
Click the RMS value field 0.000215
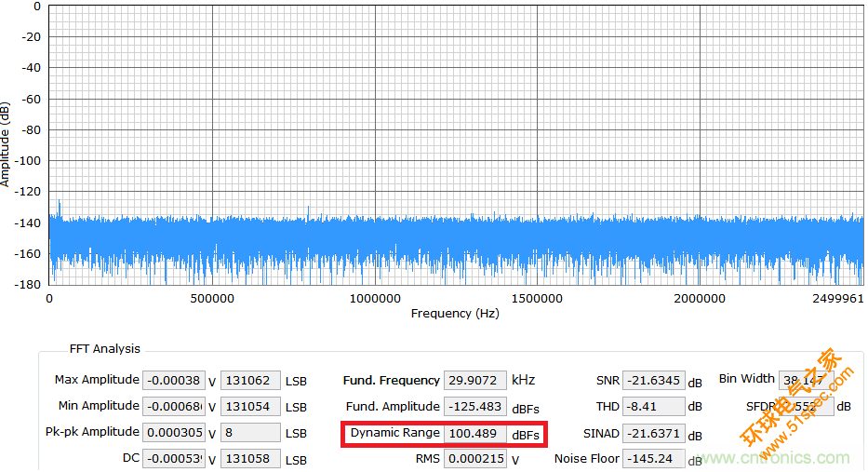click(x=475, y=459)
